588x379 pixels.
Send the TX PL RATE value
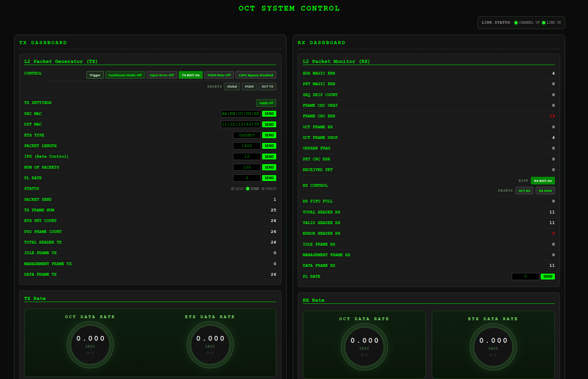(269, 178)
